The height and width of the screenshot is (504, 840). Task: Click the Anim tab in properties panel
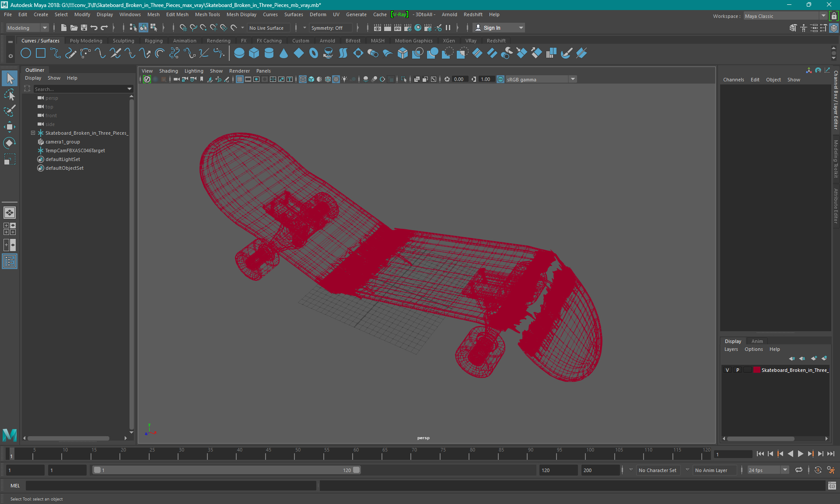[x=757, y=341]
